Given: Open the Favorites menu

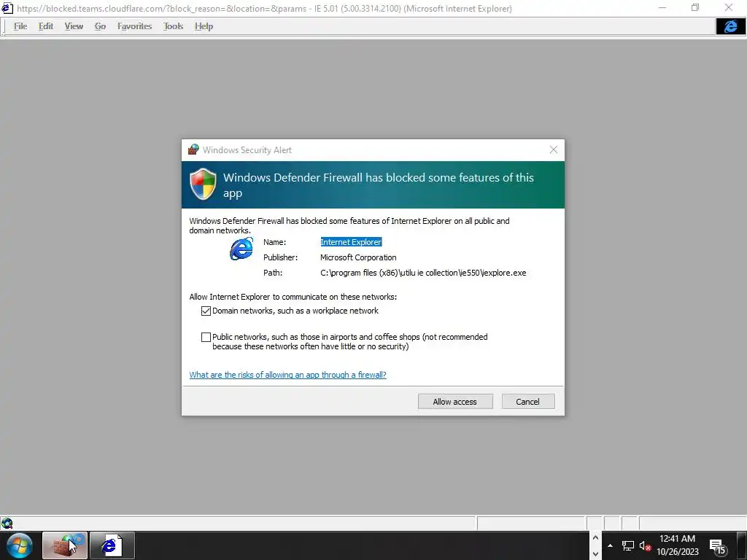Looking at the screenshot, I should point(134,26).
